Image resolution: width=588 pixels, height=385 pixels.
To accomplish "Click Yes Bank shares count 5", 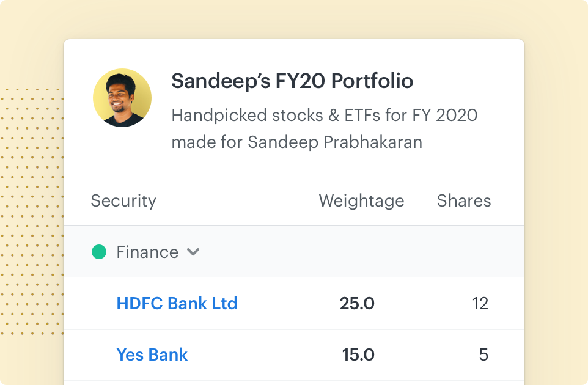I will 483,354.
